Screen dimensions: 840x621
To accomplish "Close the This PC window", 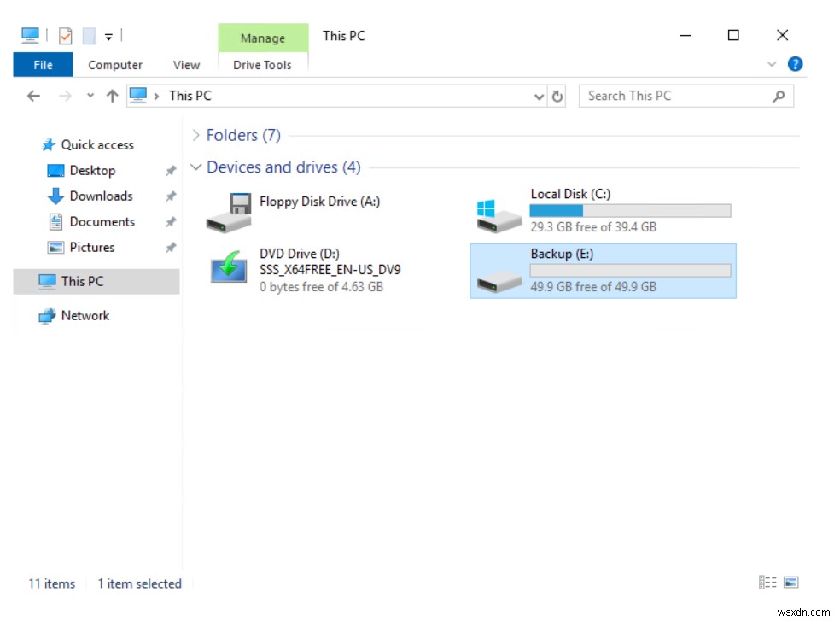I will [782, 35].
